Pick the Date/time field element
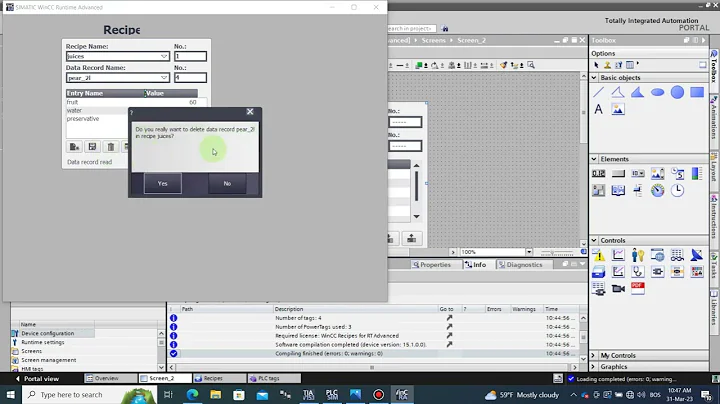Viewport: 720px width, 404px height. [x=677, y=174]
